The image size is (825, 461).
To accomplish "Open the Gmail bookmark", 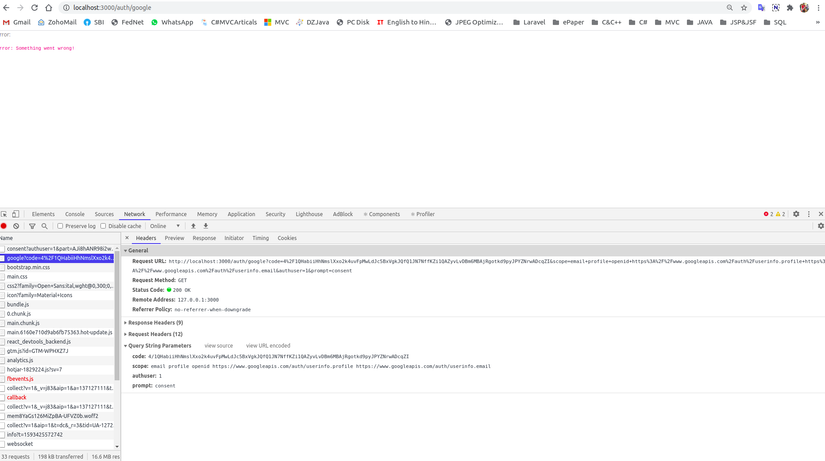I will 17,22.
